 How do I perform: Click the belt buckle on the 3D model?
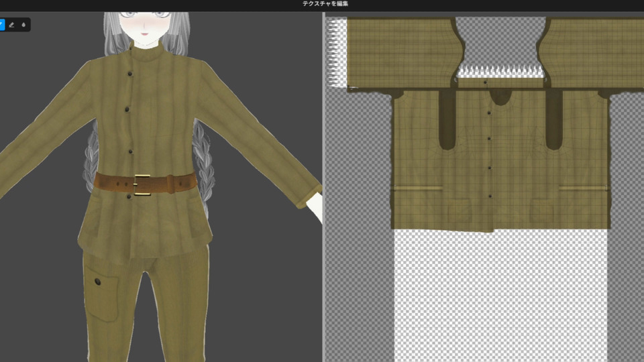tap(142, 185)
